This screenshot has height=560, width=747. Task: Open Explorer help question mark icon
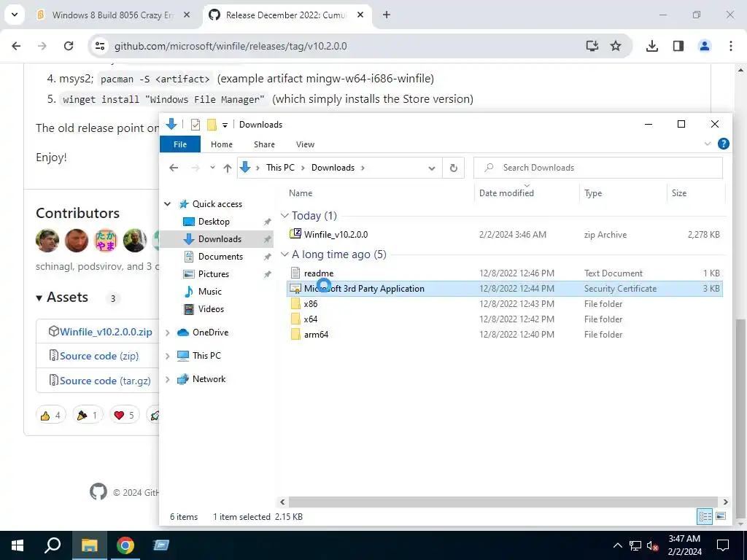[x=723, y=144]
